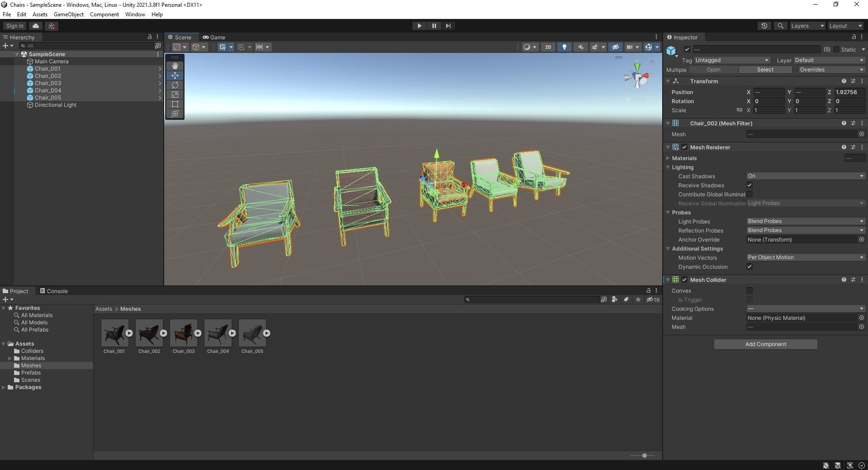
Task: Open the Transform preset icon
Action: pyautogui.click(x=853, y=81)
